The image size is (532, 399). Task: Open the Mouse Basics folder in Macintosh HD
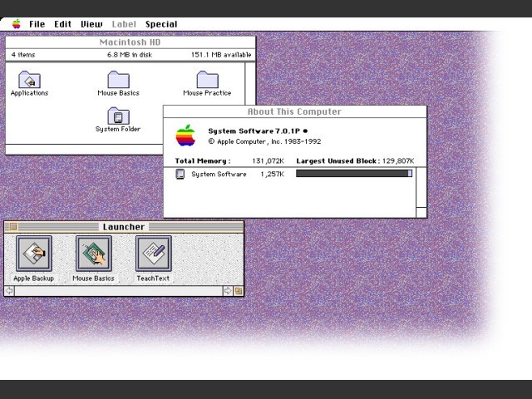pos(118,81)
